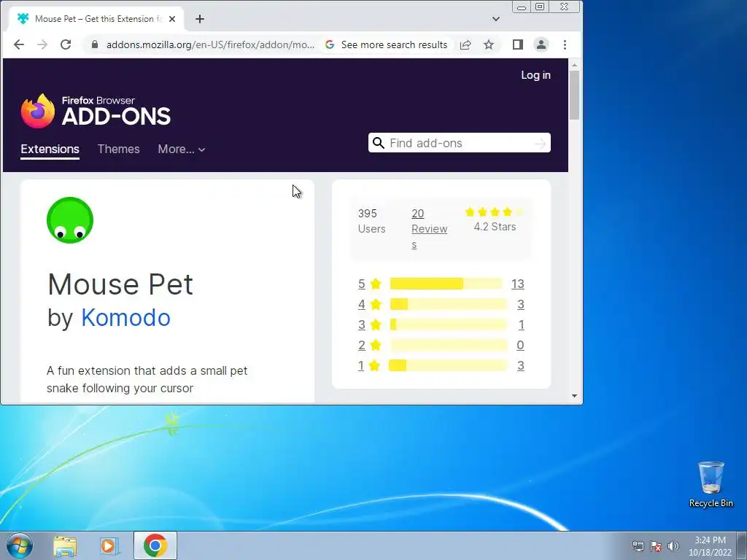Click the green Mouse Pet extension icon
This screenshot has width=747, height=560.
point(70,220)
